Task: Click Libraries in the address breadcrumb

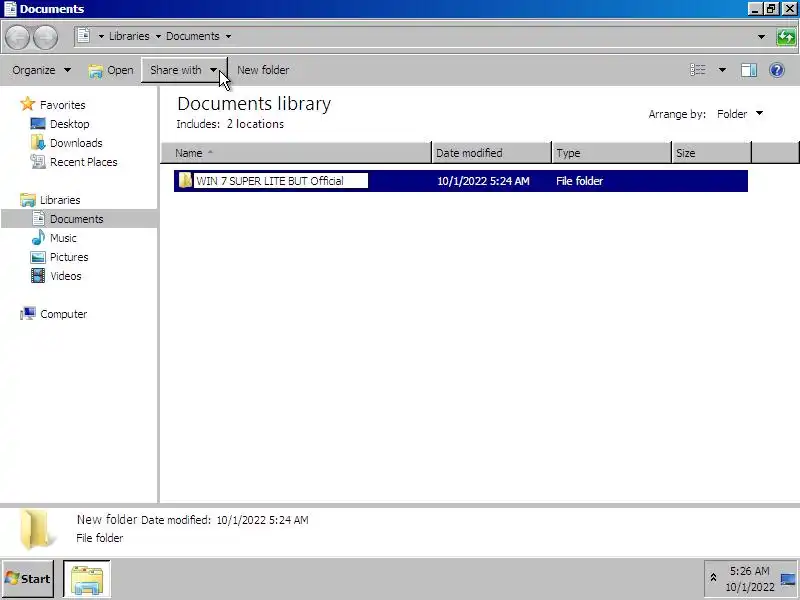Action: coord(129,36)
